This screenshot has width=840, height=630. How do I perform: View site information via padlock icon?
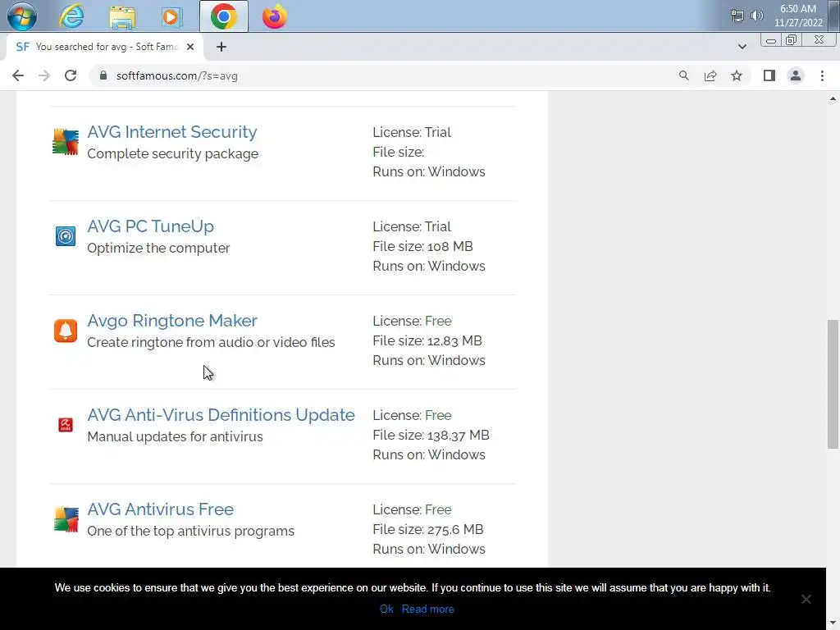click(103, 75)
